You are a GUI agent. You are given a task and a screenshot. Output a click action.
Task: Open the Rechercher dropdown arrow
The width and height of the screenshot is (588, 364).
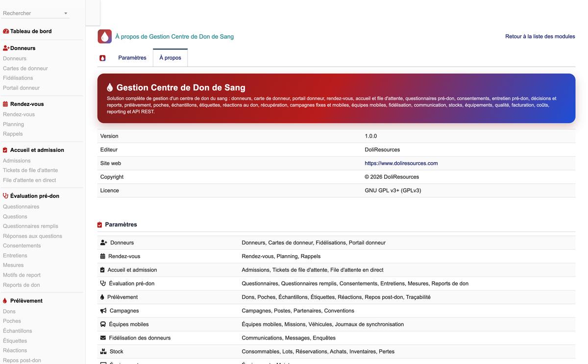coord(66,14)
